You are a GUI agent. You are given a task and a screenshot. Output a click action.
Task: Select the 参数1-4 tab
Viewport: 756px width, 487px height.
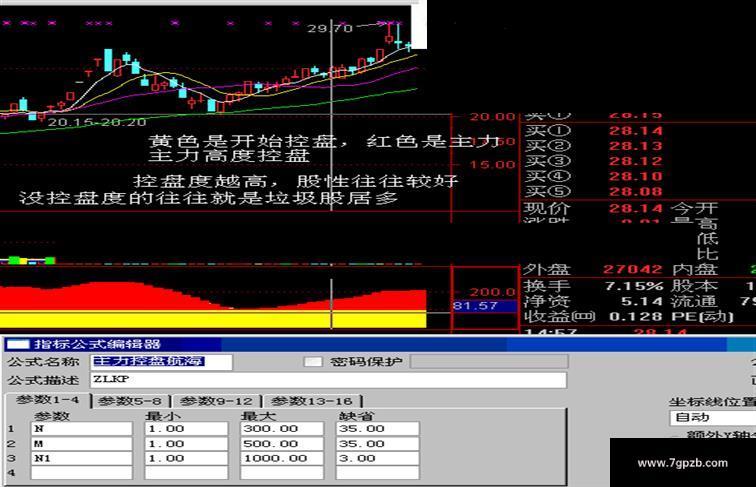pyautogui.click(x=47, y=400)
